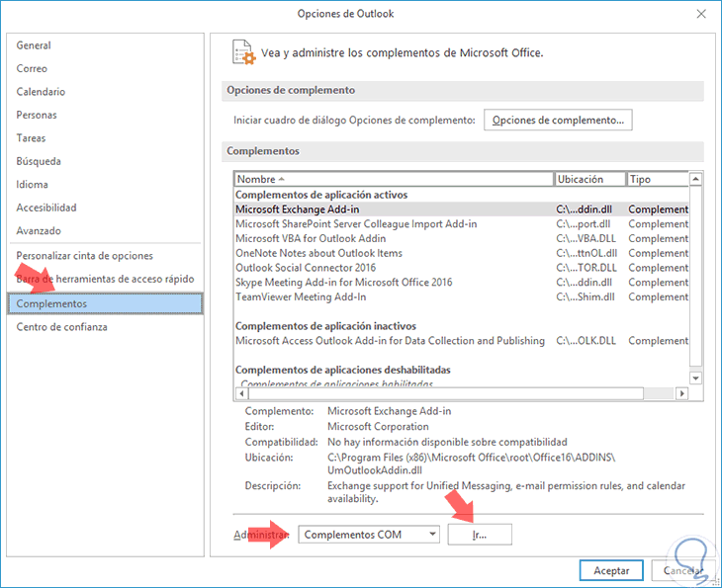Screen dimensions: 722x588
Task: Click the horizontal scrollbar thumb of the list
Action: 446,393
